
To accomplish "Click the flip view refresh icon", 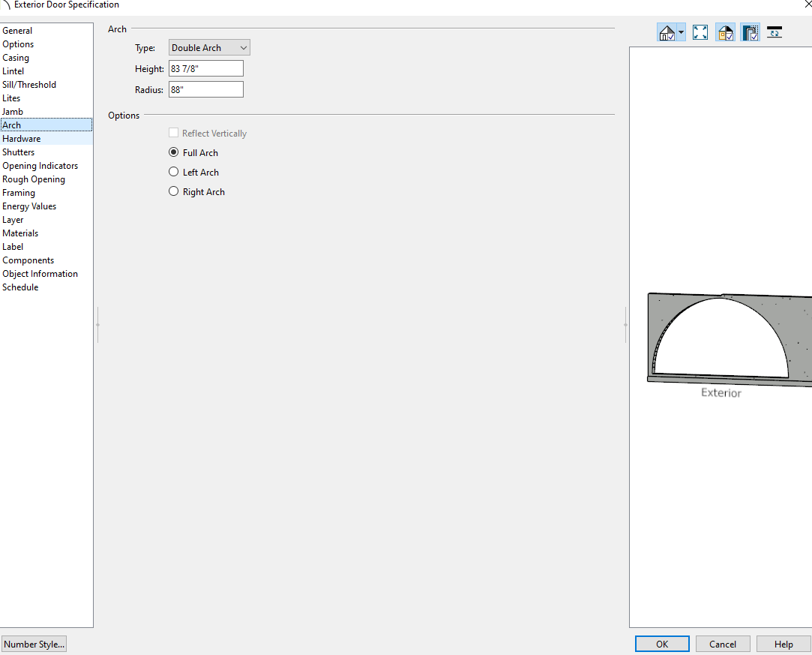I will 775,32.
